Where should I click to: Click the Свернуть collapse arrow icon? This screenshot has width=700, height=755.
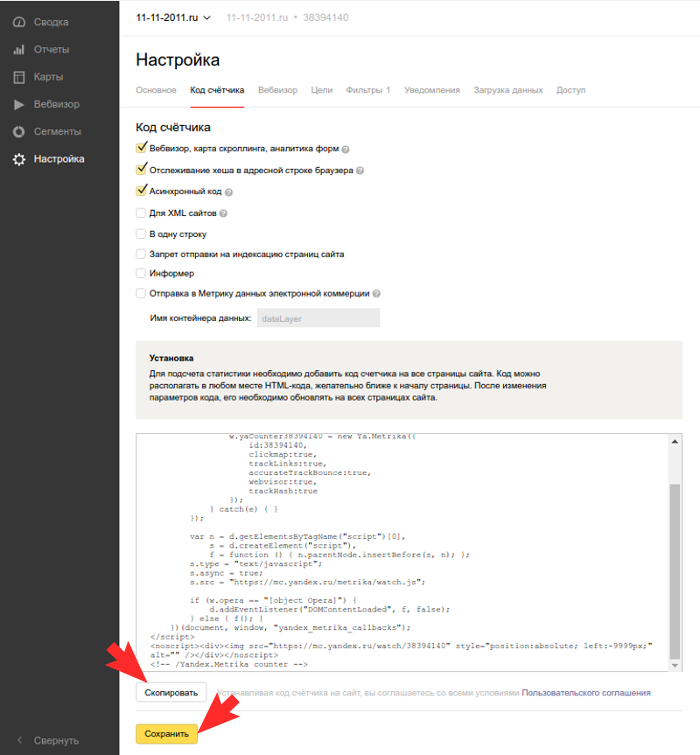(20, 740)
